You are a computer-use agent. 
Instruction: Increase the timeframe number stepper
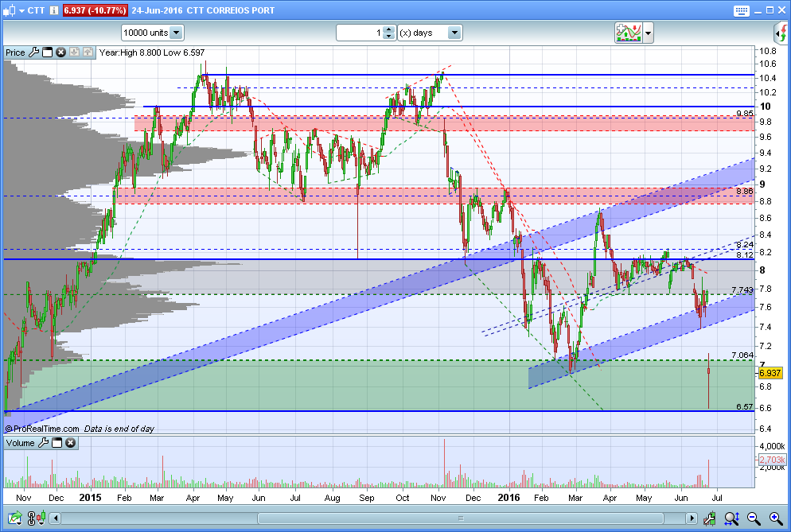pos(388,29)
